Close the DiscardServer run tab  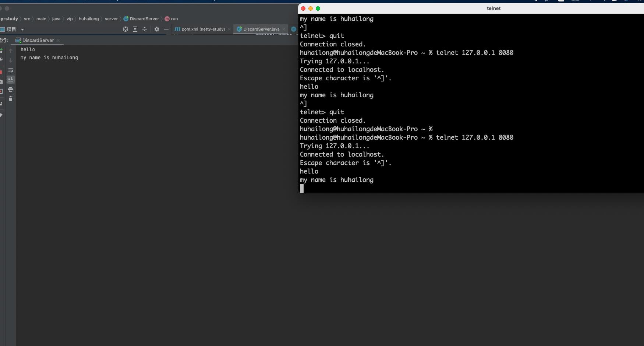pyautogui.click(x=58, y=41)
